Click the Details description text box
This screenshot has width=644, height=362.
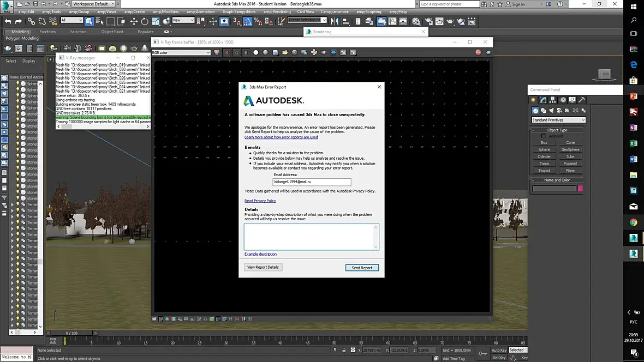click(x=311, y=237)
